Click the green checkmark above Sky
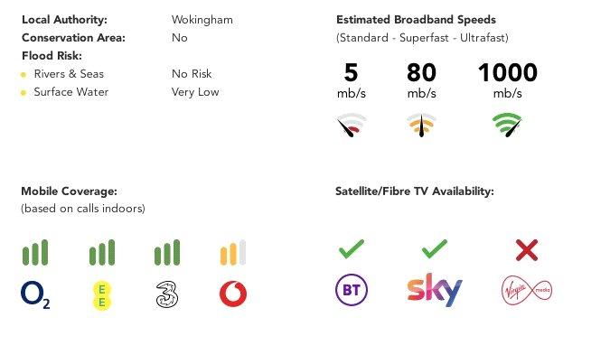610x364 pixels. pyautogui.click(x=435, y=249)
